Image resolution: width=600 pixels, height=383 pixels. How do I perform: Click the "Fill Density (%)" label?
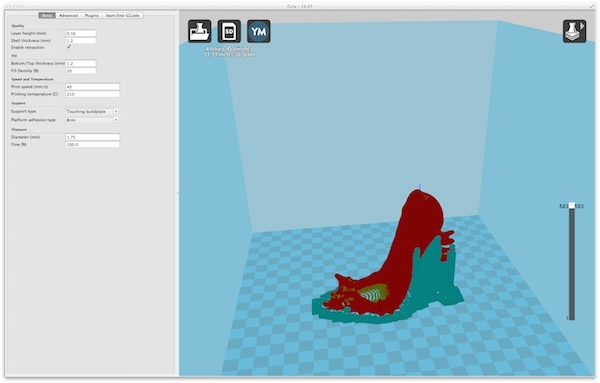25,71
